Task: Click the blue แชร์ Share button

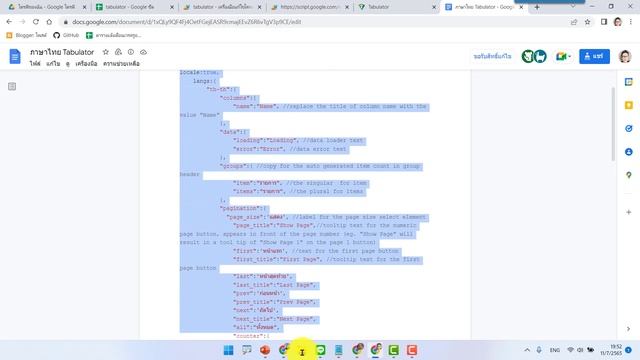Action: tap(594, 56)
